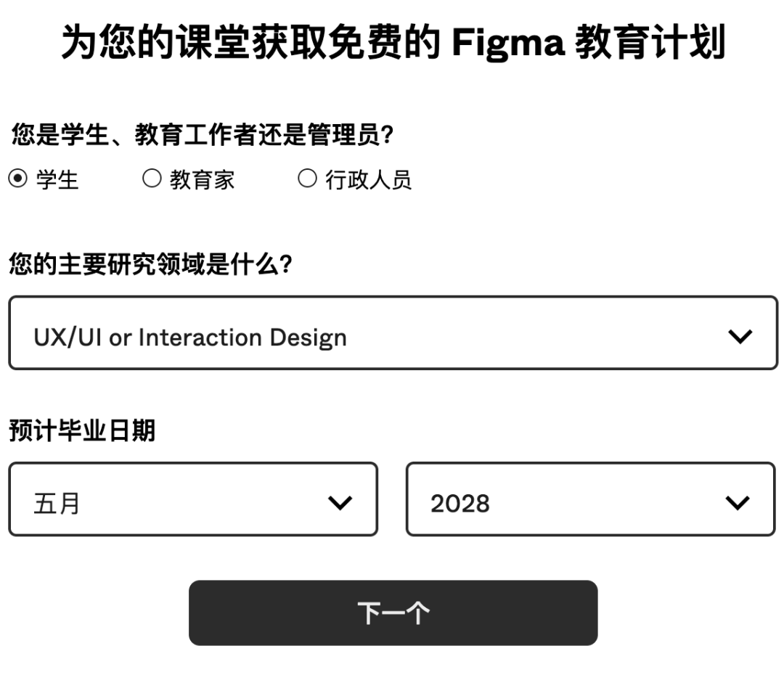Click the 行政人员 label text

click(368, 179)
